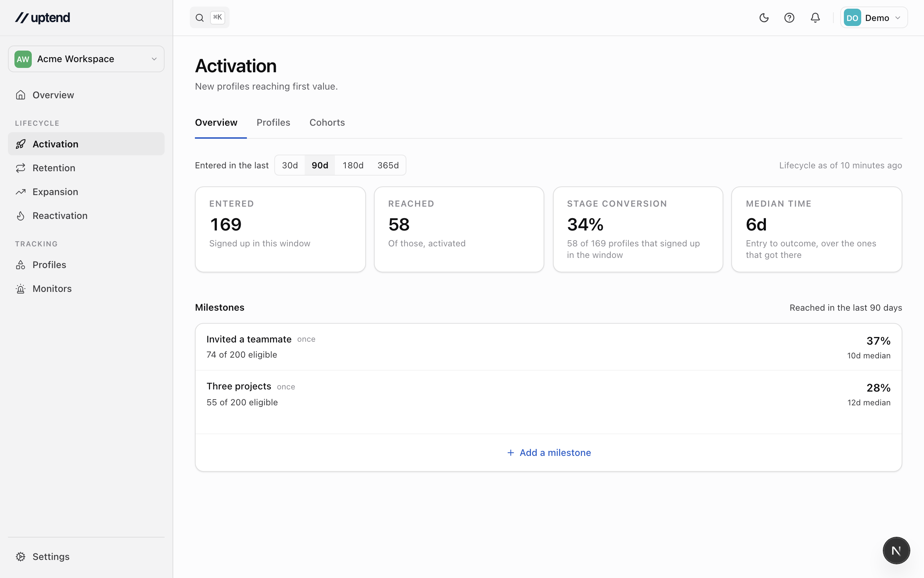924x578 pixels.
Task: Open Settings in the sidebar
Action: [x=86, y=557]
